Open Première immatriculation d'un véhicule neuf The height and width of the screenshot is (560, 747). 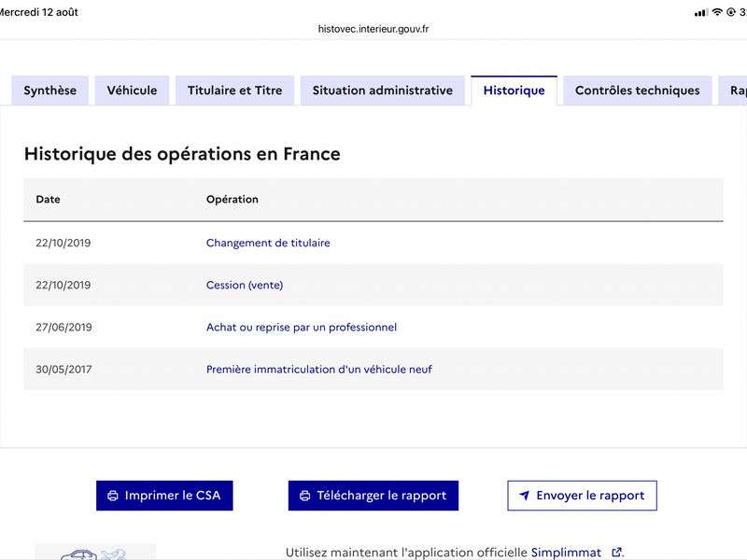319,370
